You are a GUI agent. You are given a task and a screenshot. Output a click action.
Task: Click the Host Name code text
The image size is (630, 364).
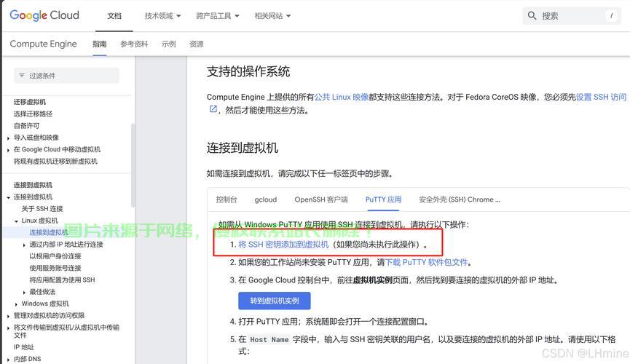269,339
